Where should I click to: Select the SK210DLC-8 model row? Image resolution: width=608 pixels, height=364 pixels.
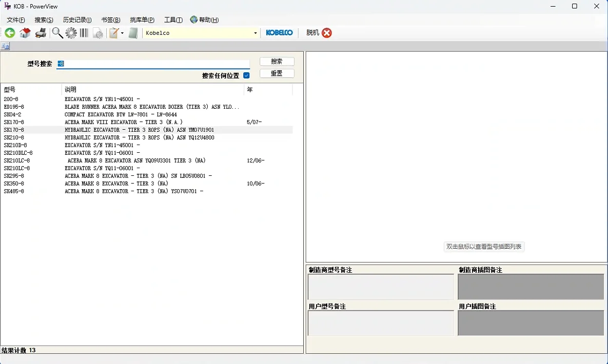tap(147, 153)
